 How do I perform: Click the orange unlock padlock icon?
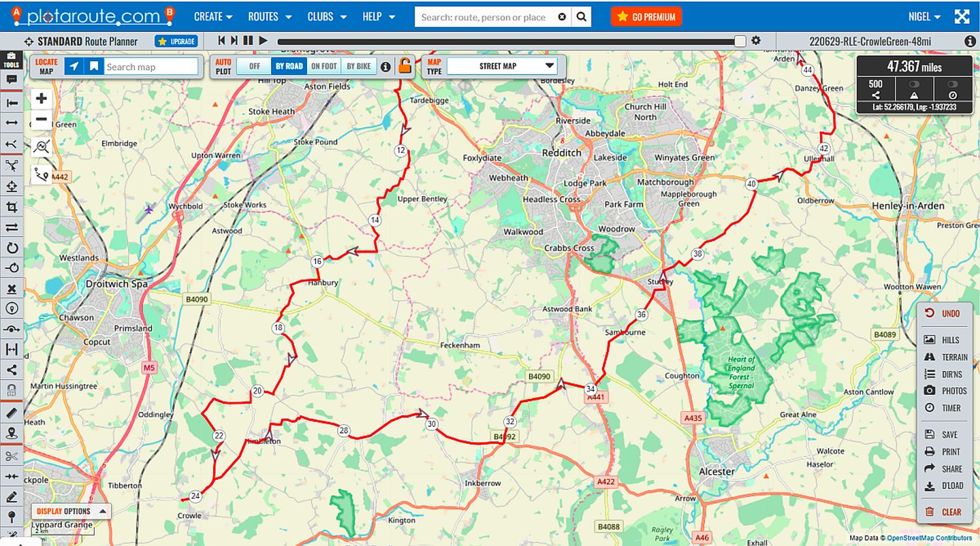(405, 66)
